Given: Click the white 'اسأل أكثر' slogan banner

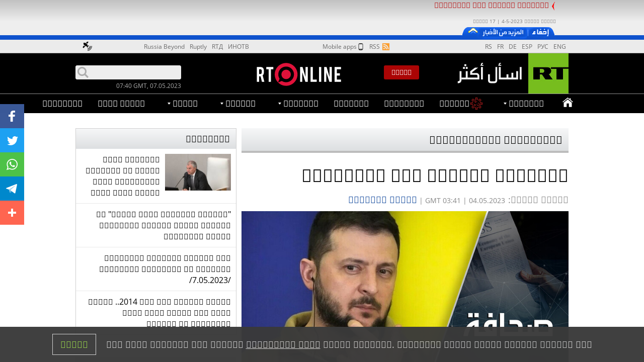Looking at the screenshot, I should pos(491,74).
